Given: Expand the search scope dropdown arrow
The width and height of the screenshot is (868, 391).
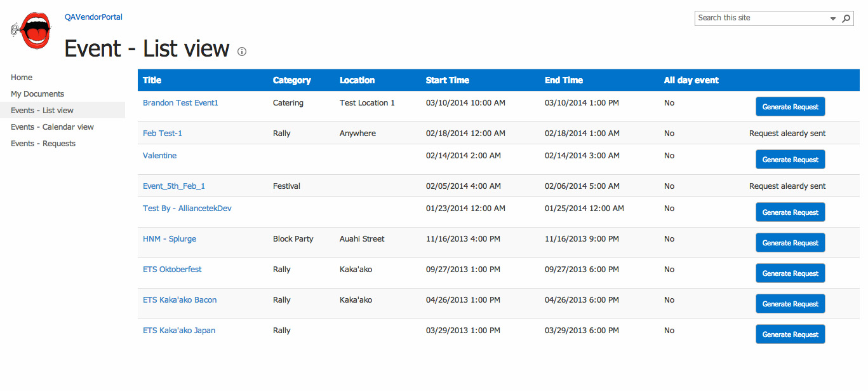Looking at the screenshot, I should click(x=833, y=19).
